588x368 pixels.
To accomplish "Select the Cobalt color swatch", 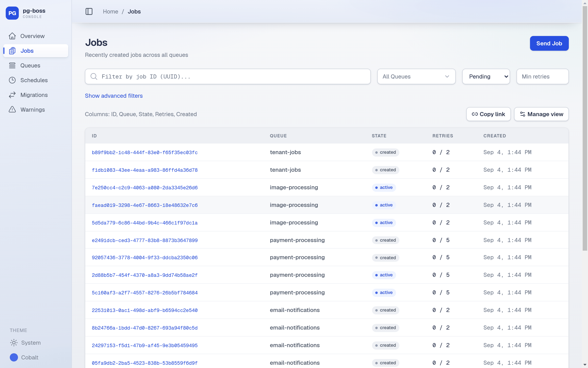I will [14, 357].
